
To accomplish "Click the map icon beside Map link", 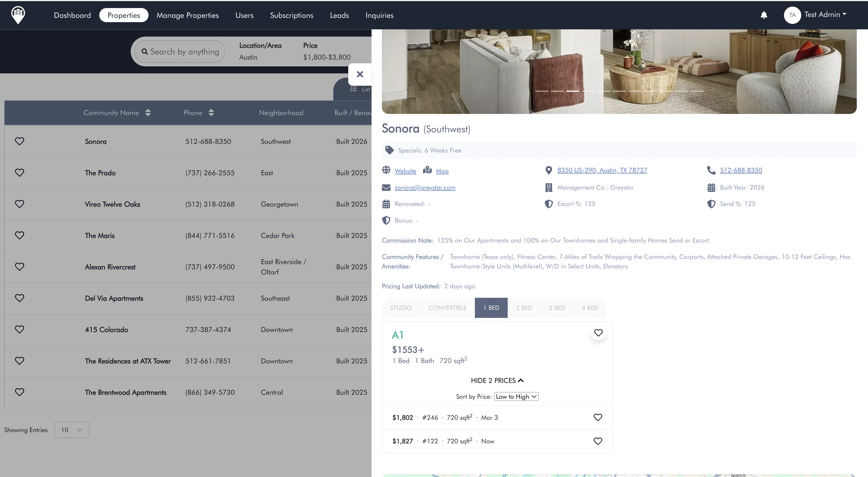I will pos(427,170).
